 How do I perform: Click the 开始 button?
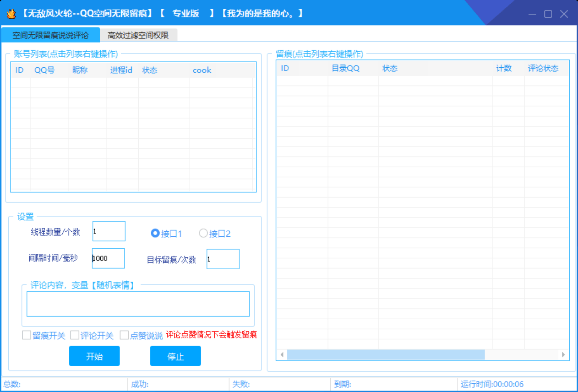pyautogui.click(x=94, y=356)
